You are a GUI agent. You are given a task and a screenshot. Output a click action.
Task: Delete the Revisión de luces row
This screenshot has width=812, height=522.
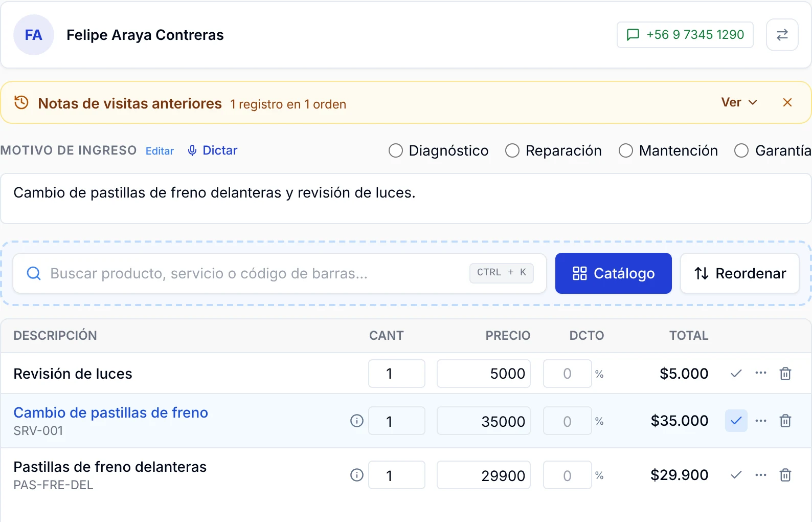[785, 374]
